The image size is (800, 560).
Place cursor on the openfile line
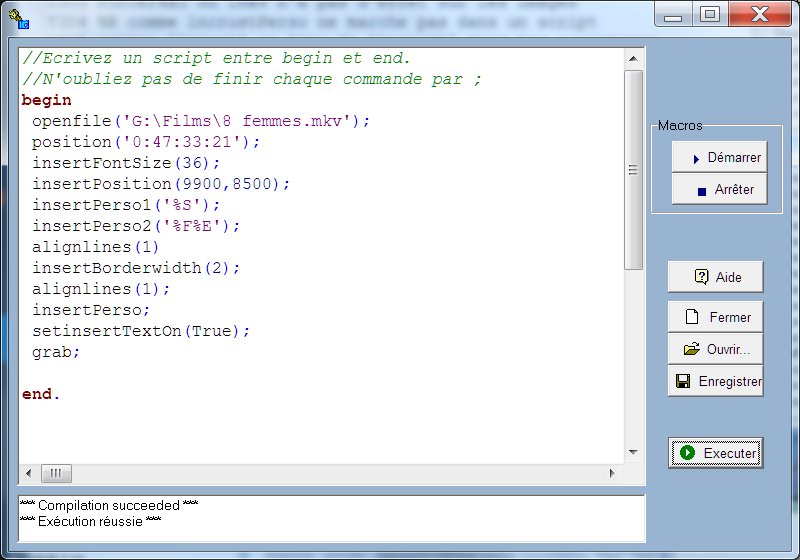click(x=200, y=121)
